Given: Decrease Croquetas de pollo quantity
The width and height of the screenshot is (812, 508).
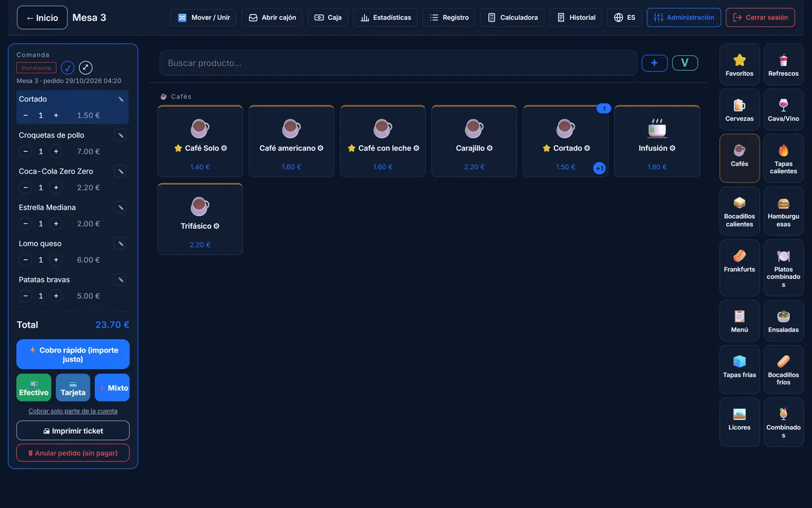Looking at the screenshot, I should point(25,152).
